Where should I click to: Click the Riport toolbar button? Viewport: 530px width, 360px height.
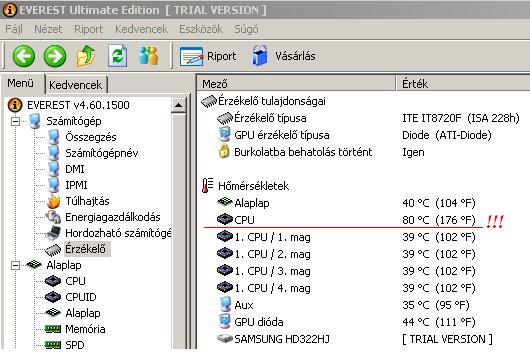(x=208, y=56)
